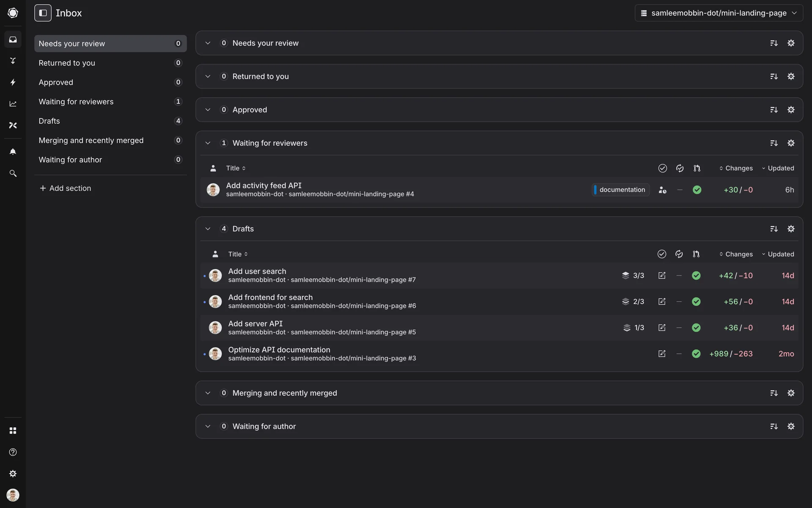Image resolution: width=812 pixels, height=508 pixels.
Task: Click the apps grid icon in sidebar
Action: 13,431
